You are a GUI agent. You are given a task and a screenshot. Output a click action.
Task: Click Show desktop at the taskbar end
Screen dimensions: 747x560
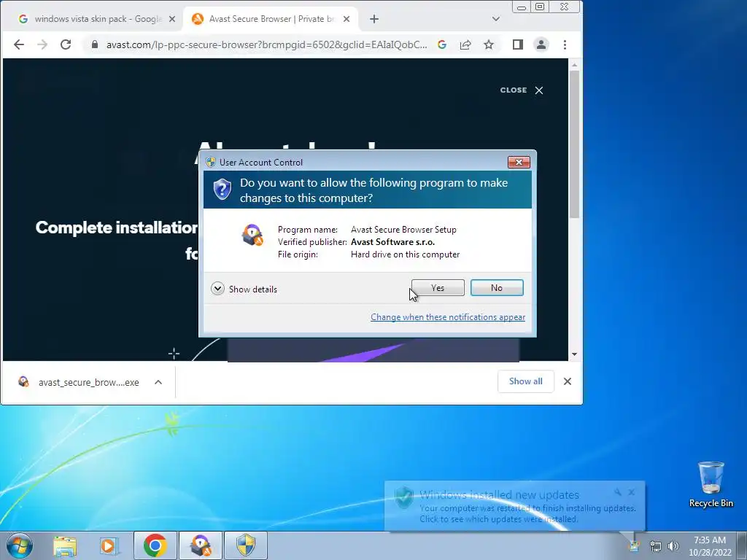pos(742,545)
